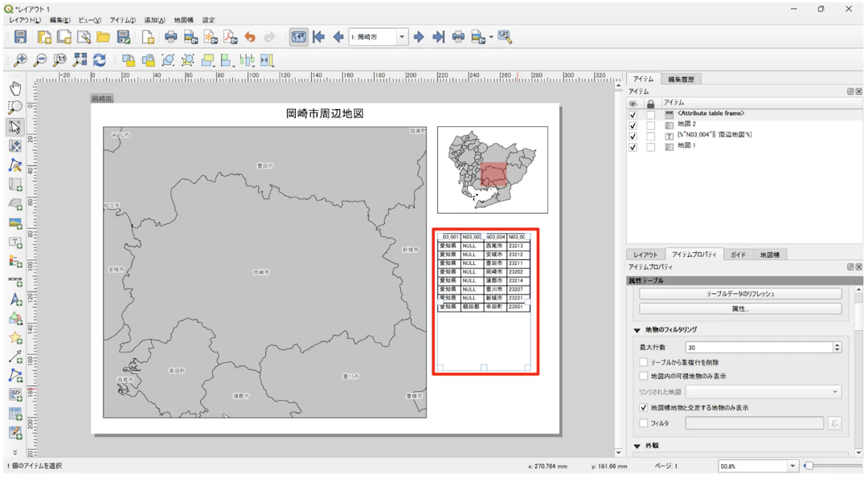This screenshot has height=481, width=868.
Task: Click the Zoom full icon
Action: (x=80, y=60)
